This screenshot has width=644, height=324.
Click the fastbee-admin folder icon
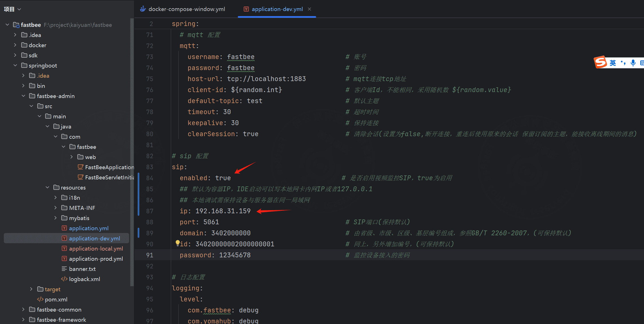pyautogui.click(x=32, y=96)
